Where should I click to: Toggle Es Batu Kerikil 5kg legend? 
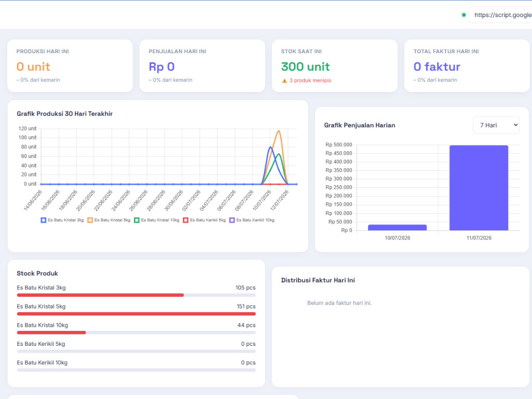tap(204, 220)
